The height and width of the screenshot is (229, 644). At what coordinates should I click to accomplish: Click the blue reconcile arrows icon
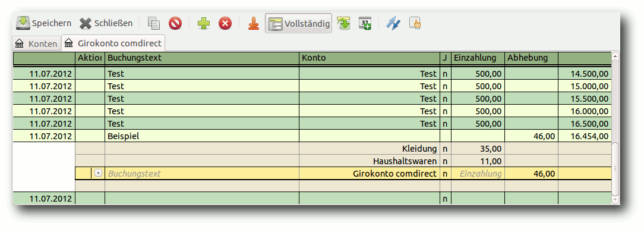pos(393,23)
